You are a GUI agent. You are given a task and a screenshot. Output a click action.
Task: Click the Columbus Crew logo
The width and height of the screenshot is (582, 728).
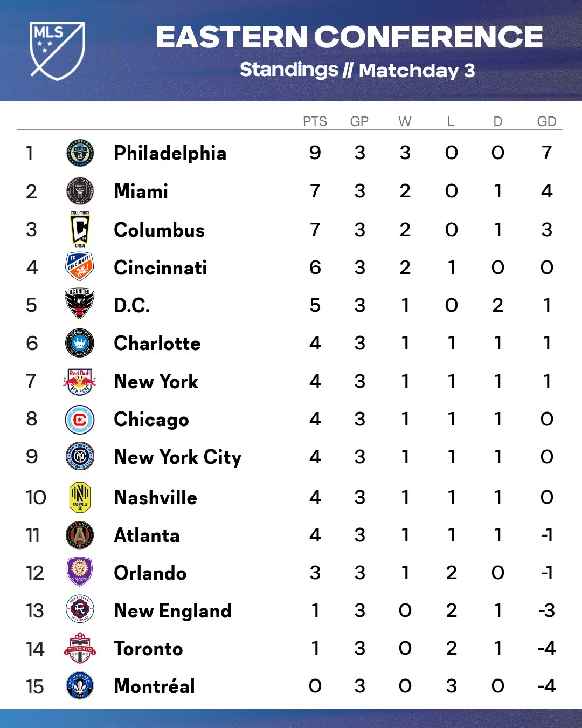(80, 229)
